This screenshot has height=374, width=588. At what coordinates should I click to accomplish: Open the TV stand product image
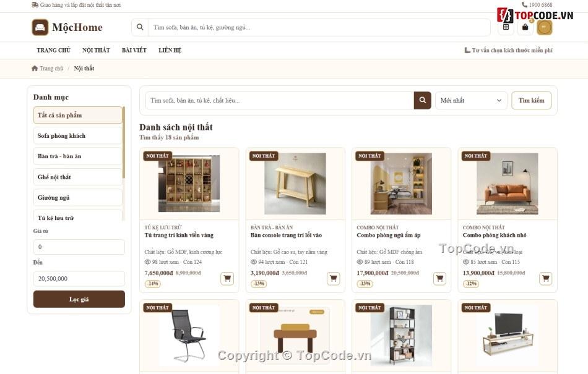pyautogui.click(x=508, y=336)
